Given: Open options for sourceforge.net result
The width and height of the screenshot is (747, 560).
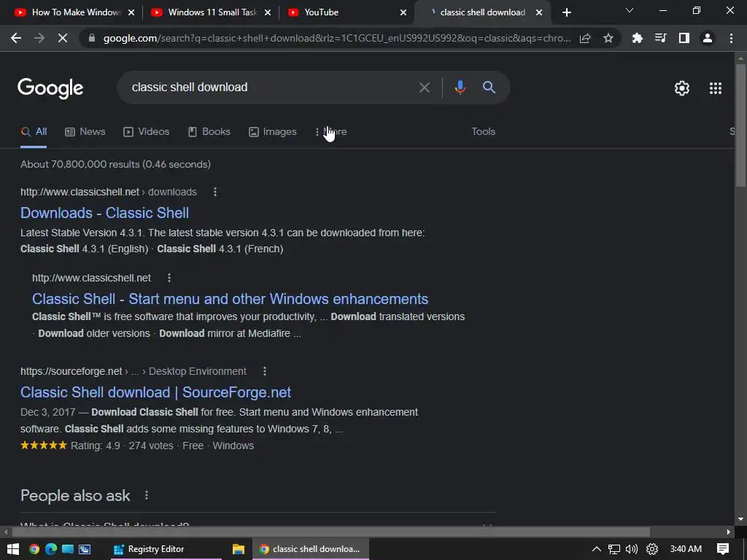Looking at the screenshot, I should click(264, 371).
